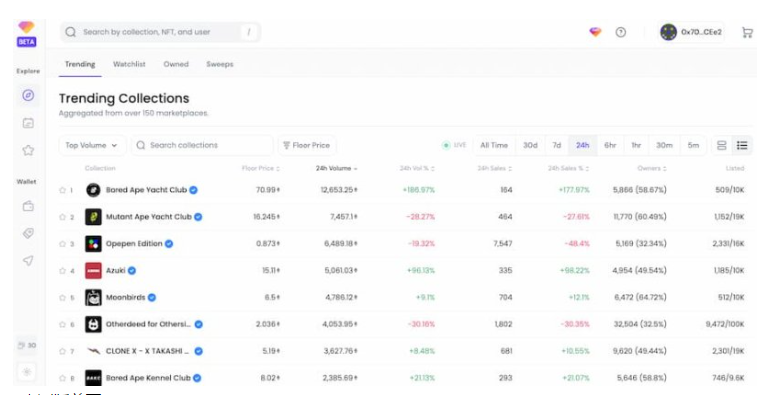Click the top search bar for collections
The image size is (770, 395).
pyautogui.click(x=161, y=32)
